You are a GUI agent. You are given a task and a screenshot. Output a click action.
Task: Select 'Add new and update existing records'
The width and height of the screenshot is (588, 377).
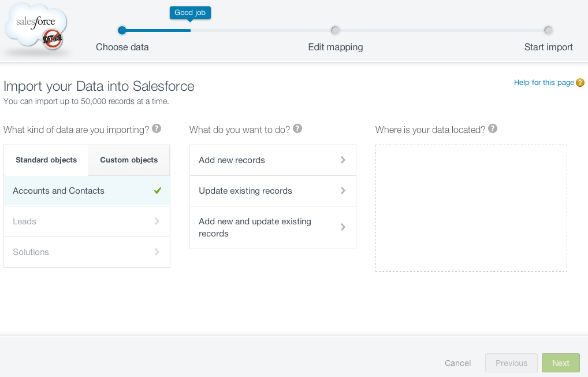pyautogui.click(x=273, y=227)
